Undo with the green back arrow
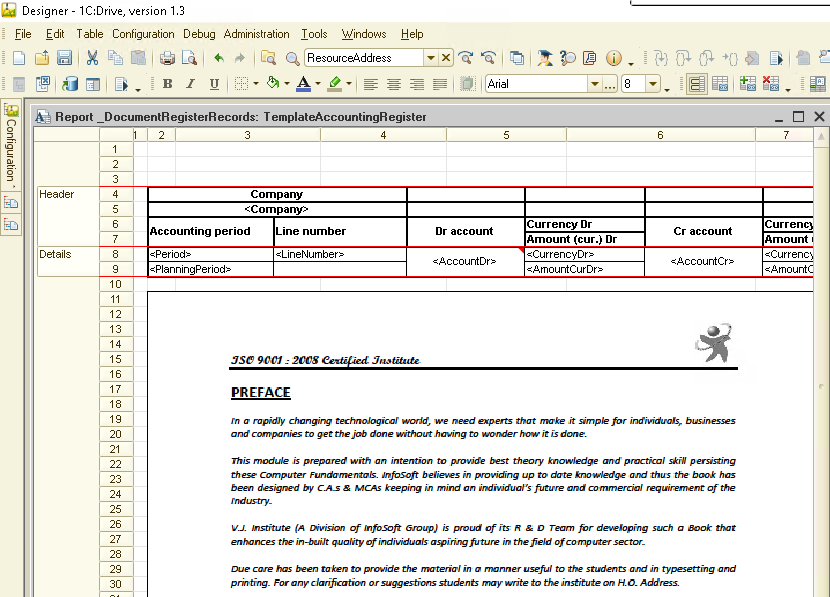830x597 pixels. click(x=219, y=58)
